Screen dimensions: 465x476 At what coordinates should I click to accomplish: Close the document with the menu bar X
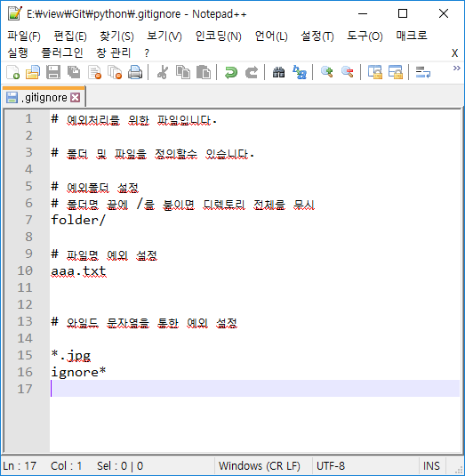pos(454,53)
